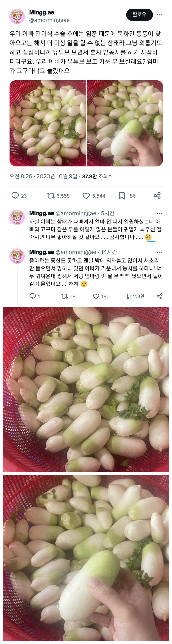This screenshot has height=644, width=172.
Task: Open right radish-in-hand photo thumbnail
Action: 125,123
